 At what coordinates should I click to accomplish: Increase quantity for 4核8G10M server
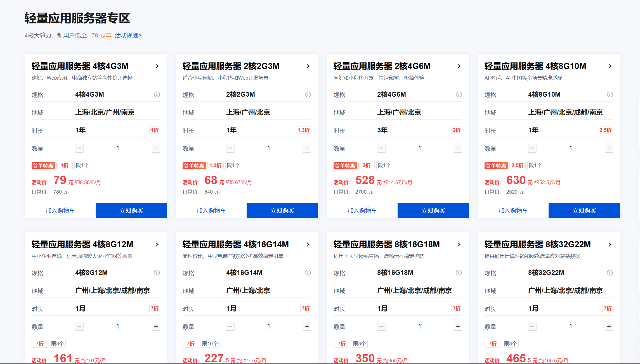click(609, 148)
